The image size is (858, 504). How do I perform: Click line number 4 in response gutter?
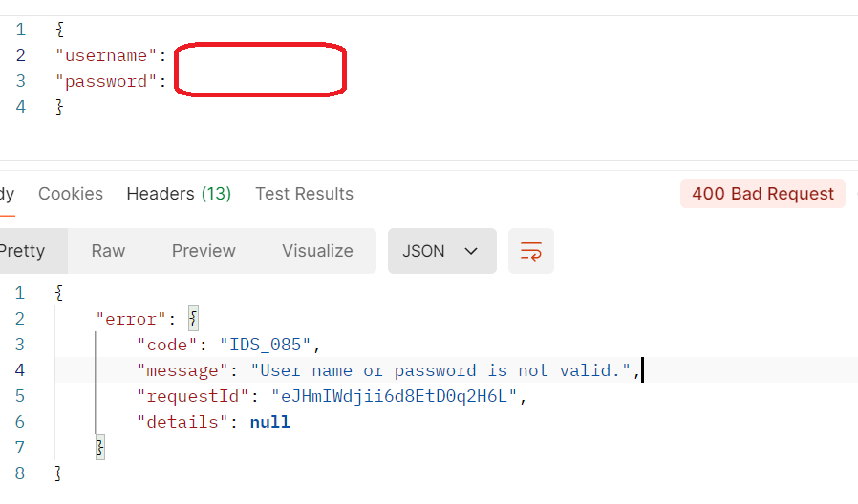click(x=20, y=370)
